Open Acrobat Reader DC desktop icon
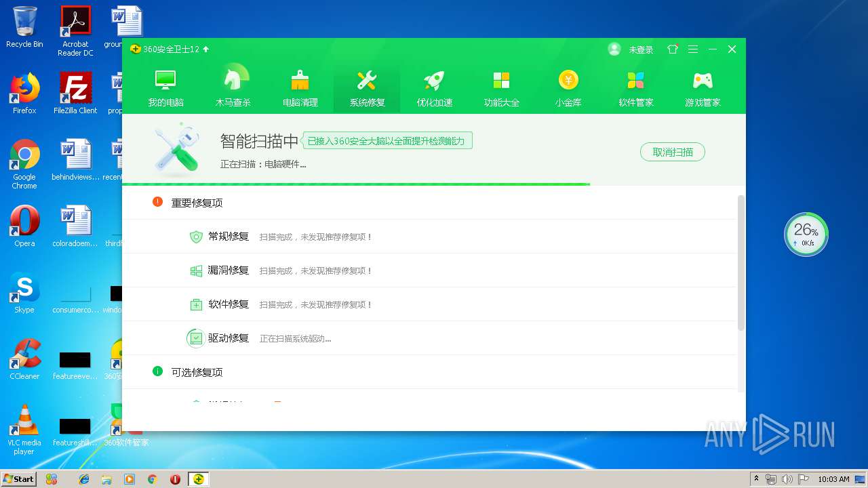The image size is (868, 488). pyautogui.click(x=75, y=31)
